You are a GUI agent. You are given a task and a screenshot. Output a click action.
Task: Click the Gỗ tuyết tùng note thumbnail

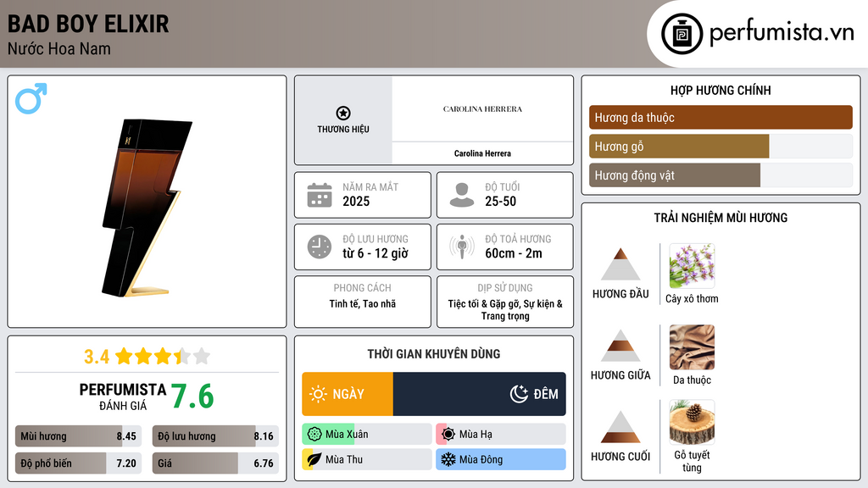692,423
